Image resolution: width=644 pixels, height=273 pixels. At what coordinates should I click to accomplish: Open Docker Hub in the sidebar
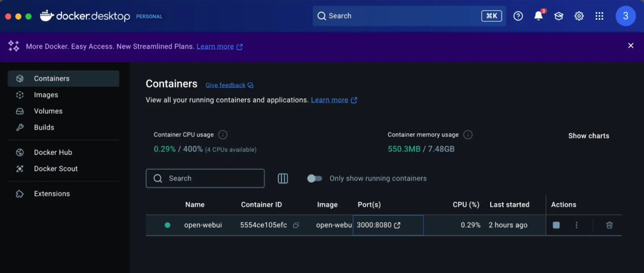coord(63,152)
